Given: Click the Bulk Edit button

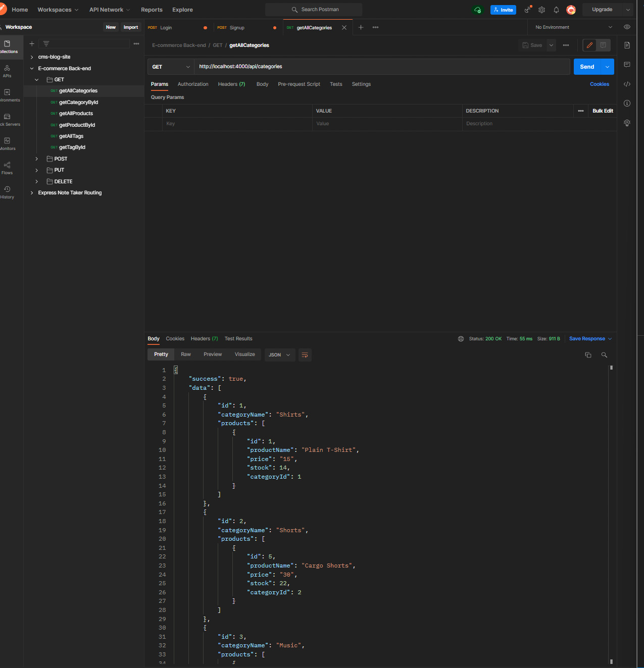Looking at the screenshot, I should click(602, 111).
